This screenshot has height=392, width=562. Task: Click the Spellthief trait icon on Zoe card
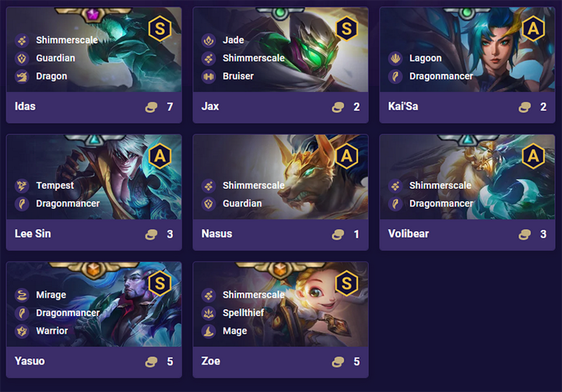click(x=208, y=313)
